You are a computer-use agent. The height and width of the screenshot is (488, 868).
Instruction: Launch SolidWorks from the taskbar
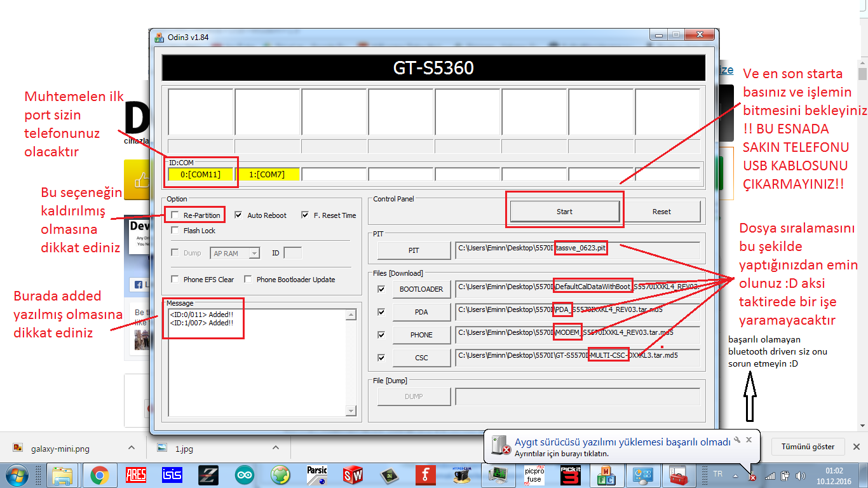[x=353, y=475]
